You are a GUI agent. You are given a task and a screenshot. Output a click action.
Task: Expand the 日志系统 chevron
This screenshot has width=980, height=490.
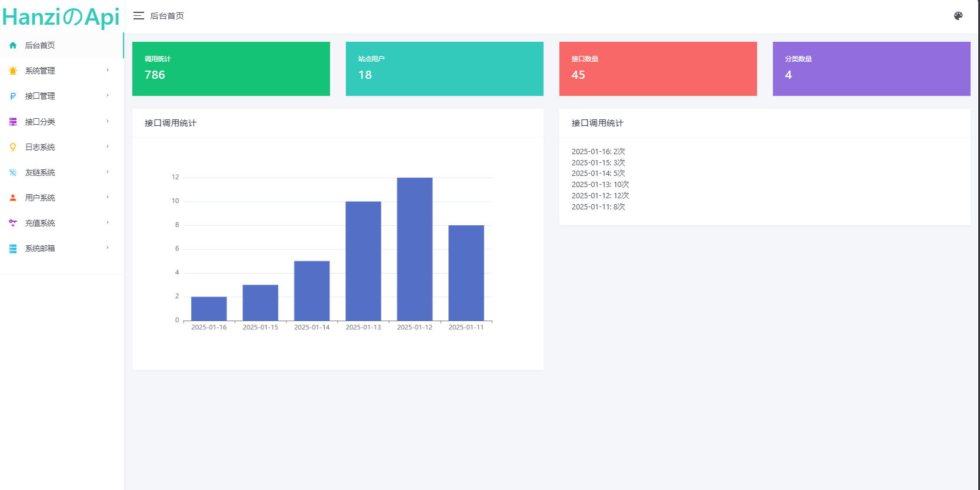tap(108, 146)
